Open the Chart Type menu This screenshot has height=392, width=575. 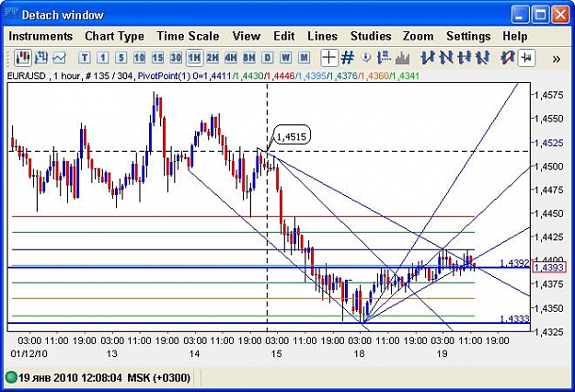click(114, 36)
